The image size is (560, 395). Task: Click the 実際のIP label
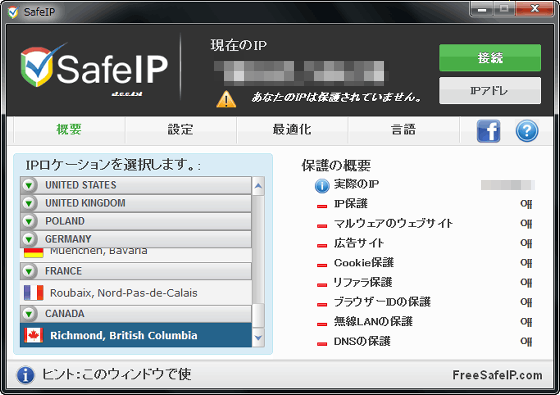pos(356,184)
